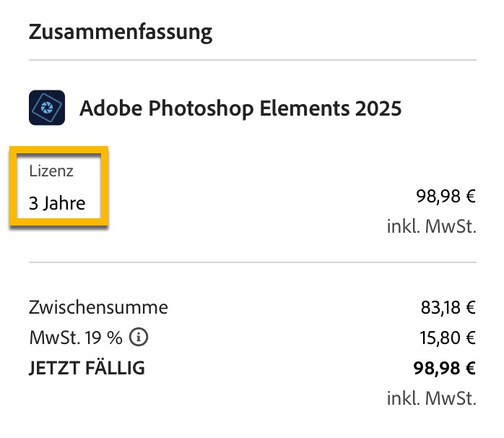Select the 3 Jahre license term
Screen dimensions: 504x438
coord(57,203)
